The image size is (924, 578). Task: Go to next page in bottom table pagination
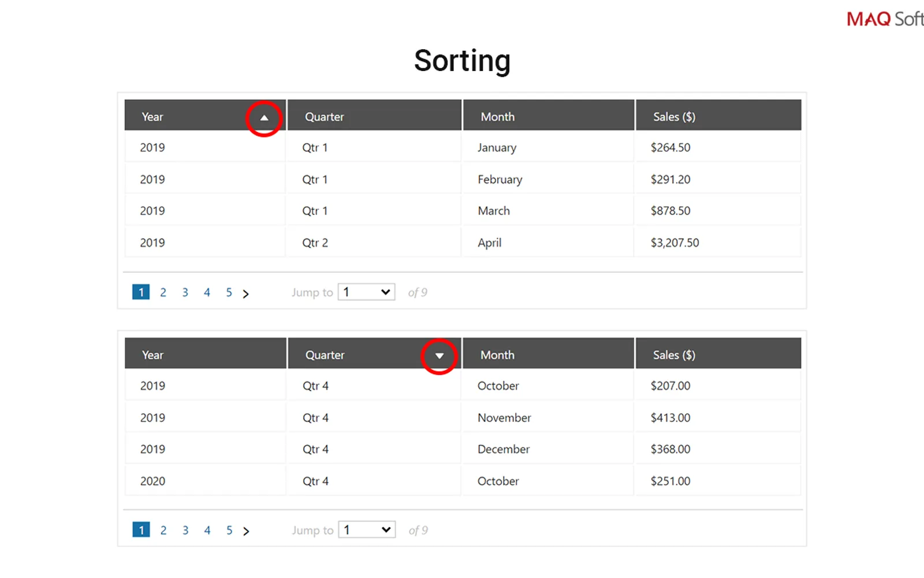coord(247,531)
